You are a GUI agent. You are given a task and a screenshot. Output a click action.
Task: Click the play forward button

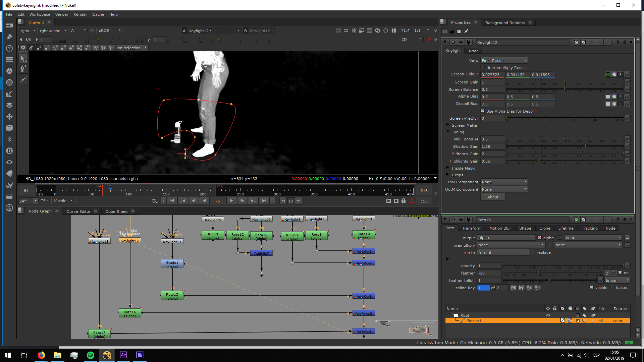pyautogui.click(x=231, y=201)
